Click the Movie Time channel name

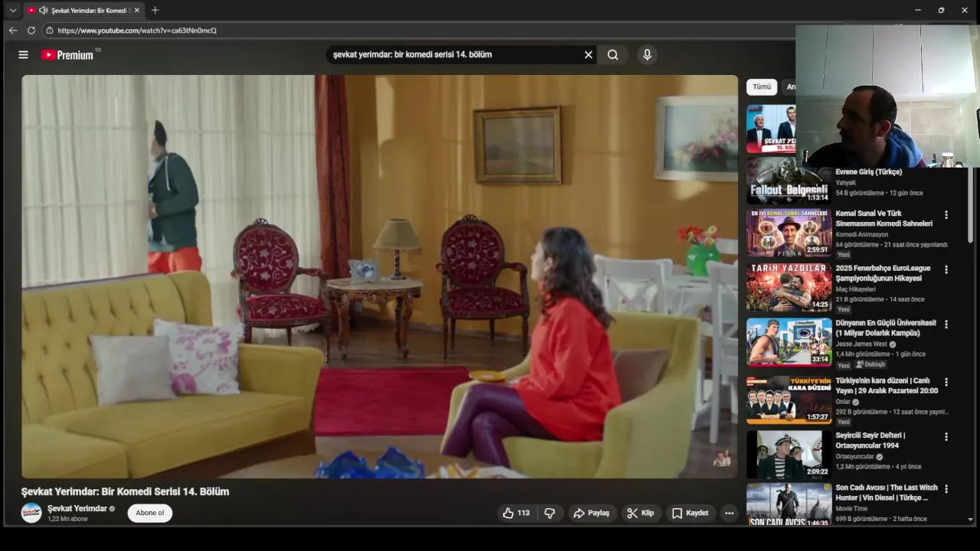click(x=851, y=509)
